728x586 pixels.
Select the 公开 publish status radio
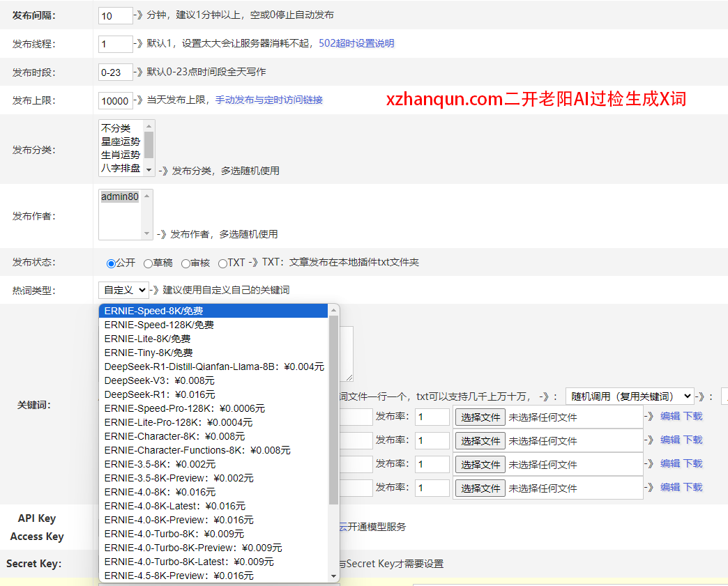(x=111, y=263)
